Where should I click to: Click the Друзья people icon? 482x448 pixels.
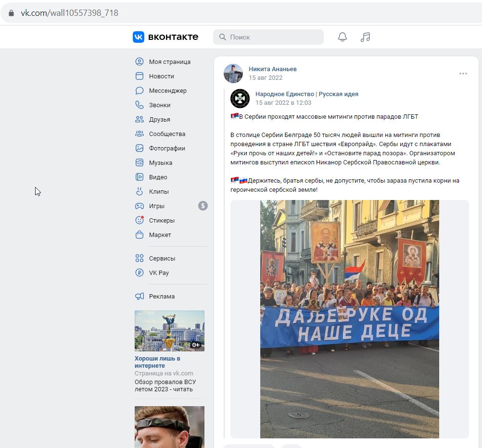[140, 120]
